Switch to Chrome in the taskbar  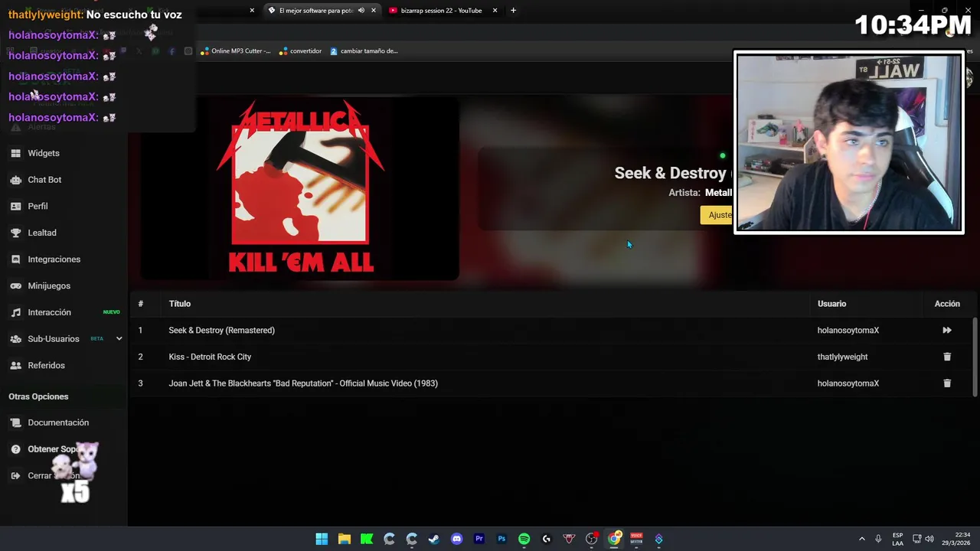pos(614,539)
